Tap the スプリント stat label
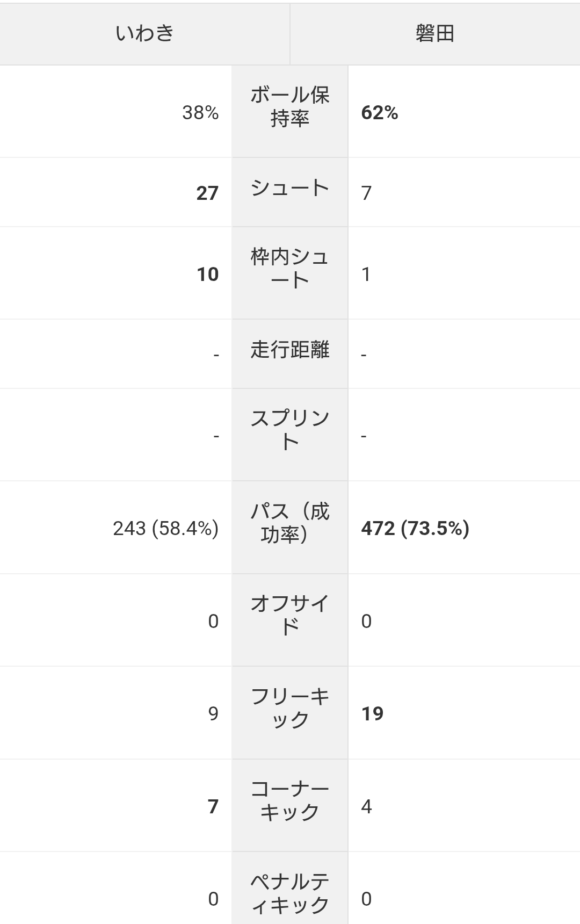The width and height of the screenshot is (580, 924). click(x=290, y=430)
